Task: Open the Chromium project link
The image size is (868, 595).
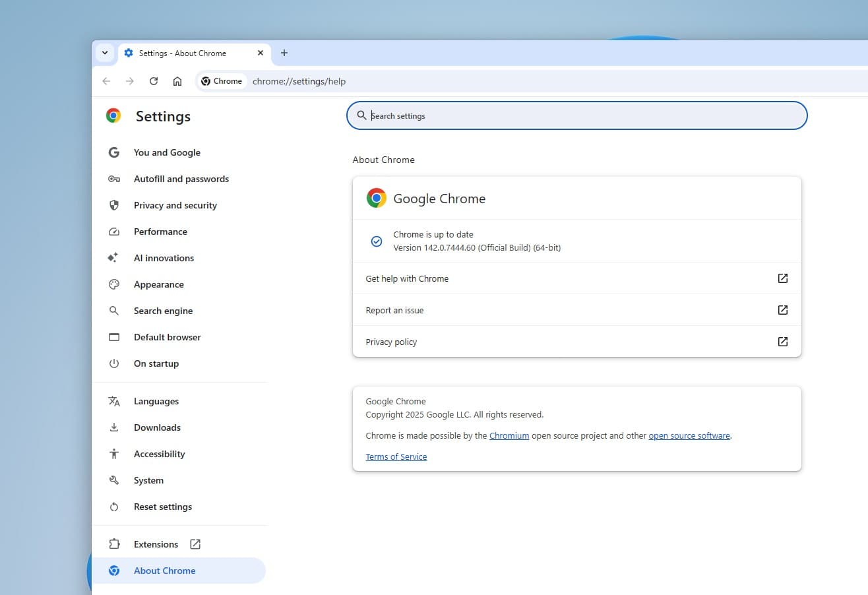Action: (509, 435)
